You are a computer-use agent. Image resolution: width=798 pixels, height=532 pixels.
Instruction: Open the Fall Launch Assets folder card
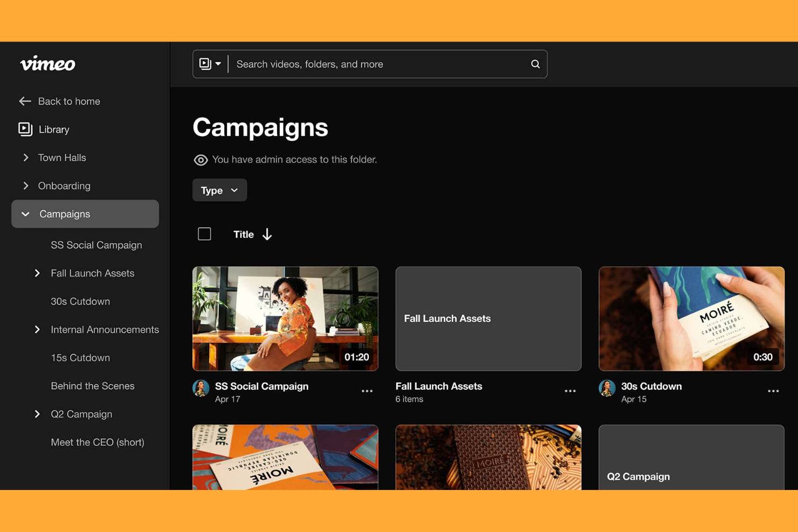point(488,319)
